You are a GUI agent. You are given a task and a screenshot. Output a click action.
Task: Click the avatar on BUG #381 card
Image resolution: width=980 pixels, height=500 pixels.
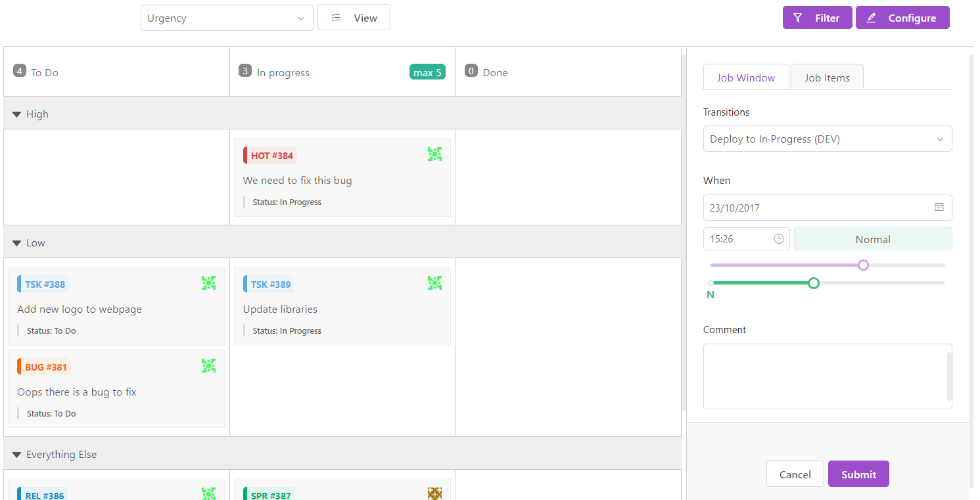tap(208, 366)
